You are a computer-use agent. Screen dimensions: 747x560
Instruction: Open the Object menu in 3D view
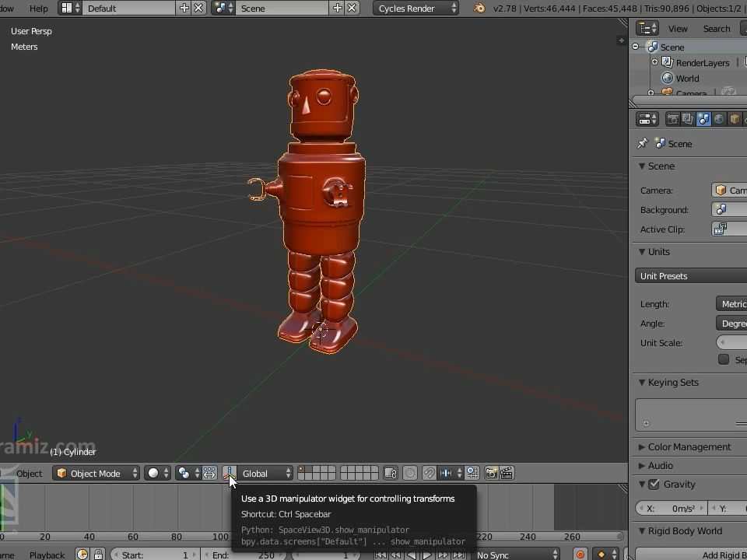29,474
